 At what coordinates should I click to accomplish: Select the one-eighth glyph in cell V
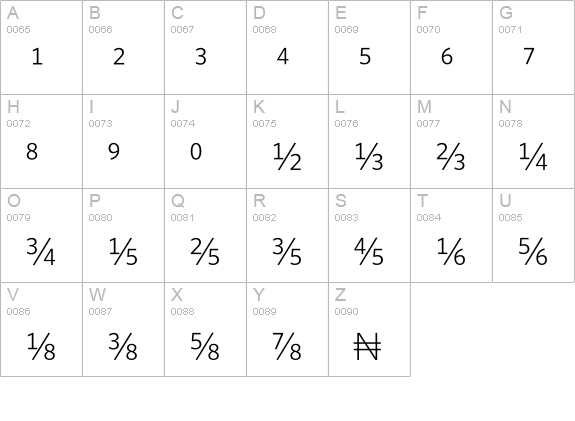tap(41, 346)
